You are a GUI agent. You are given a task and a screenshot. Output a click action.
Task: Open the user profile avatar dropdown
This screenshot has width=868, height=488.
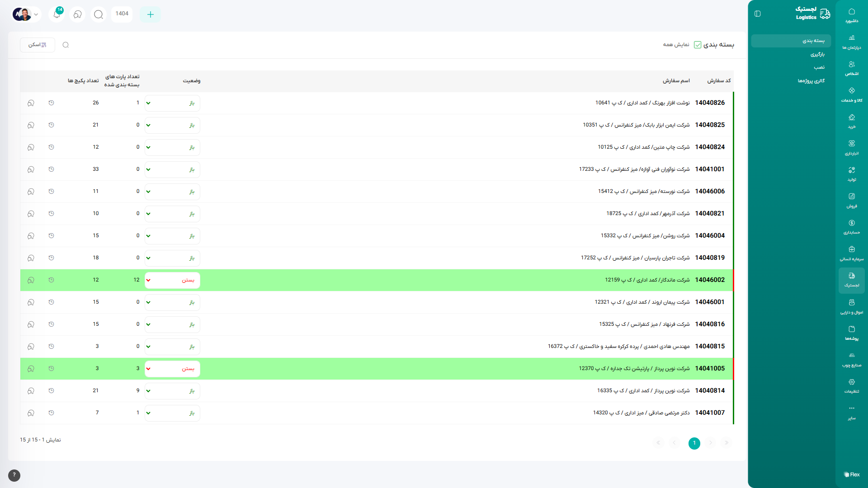tap(26, 14)
